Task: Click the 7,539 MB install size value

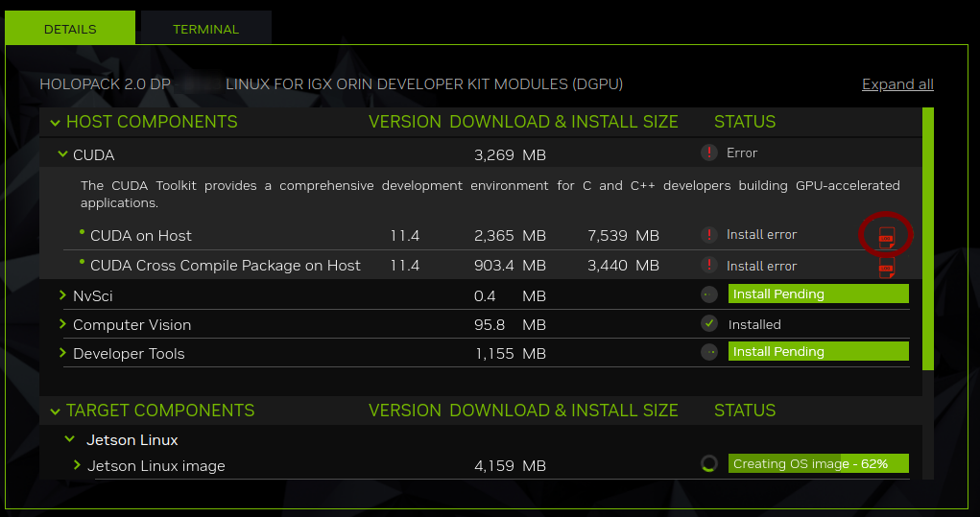Action: (x=623, y=235)
